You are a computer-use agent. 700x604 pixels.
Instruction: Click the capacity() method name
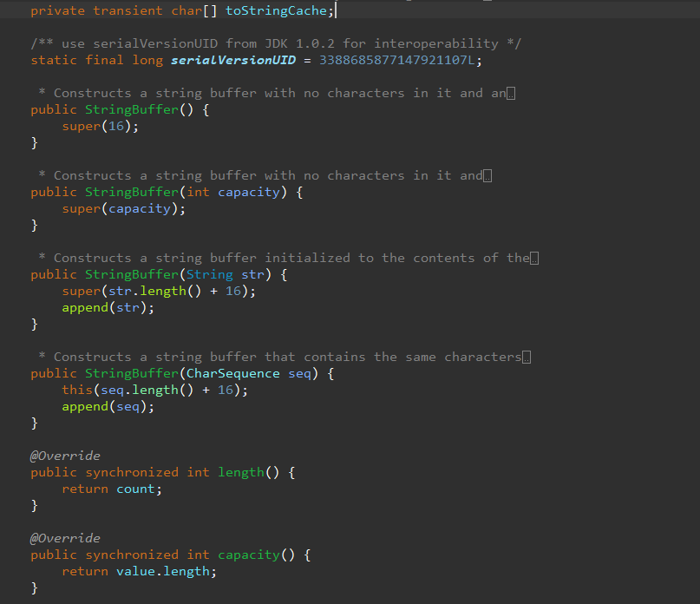249,555
